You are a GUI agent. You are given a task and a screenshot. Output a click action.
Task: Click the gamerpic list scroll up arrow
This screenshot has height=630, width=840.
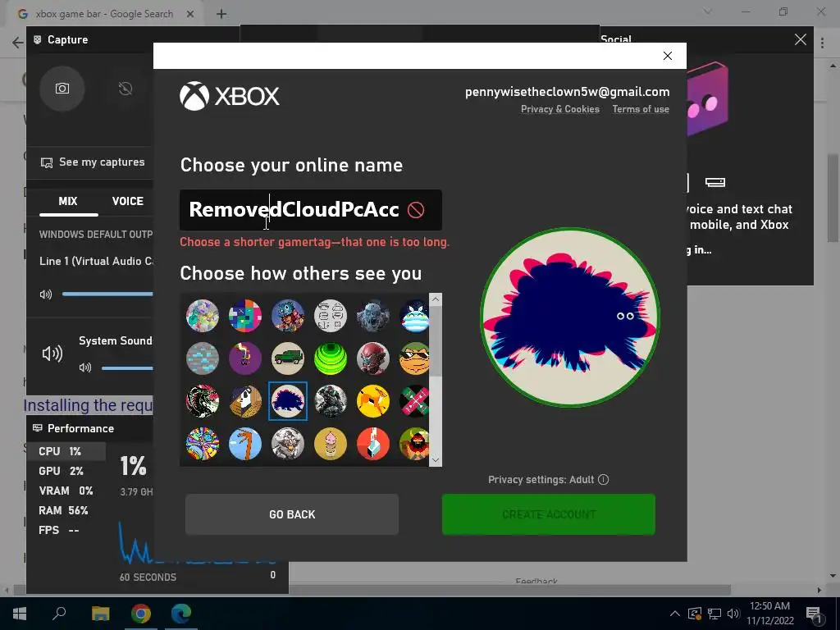(436, 299)
